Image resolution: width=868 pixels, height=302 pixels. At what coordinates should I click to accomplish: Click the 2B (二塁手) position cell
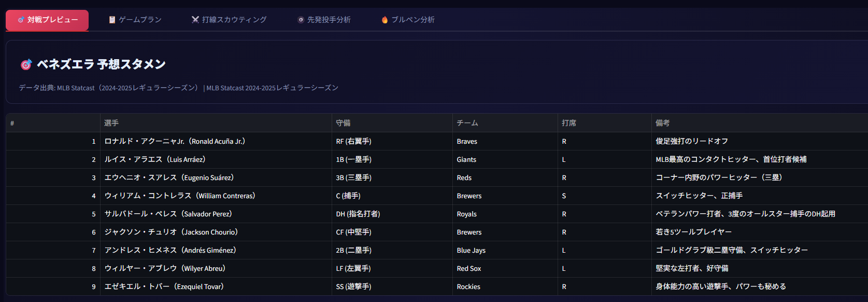pyautogui.click(x=392, y=250)
